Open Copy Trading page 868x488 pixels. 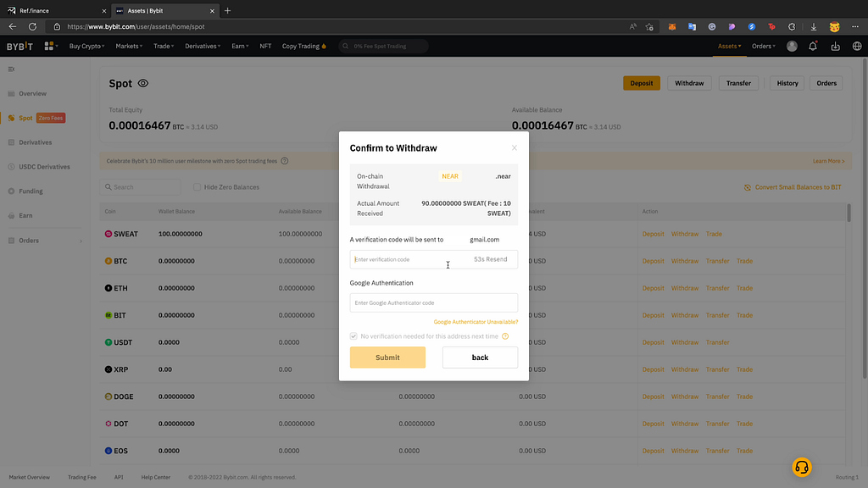304,47
